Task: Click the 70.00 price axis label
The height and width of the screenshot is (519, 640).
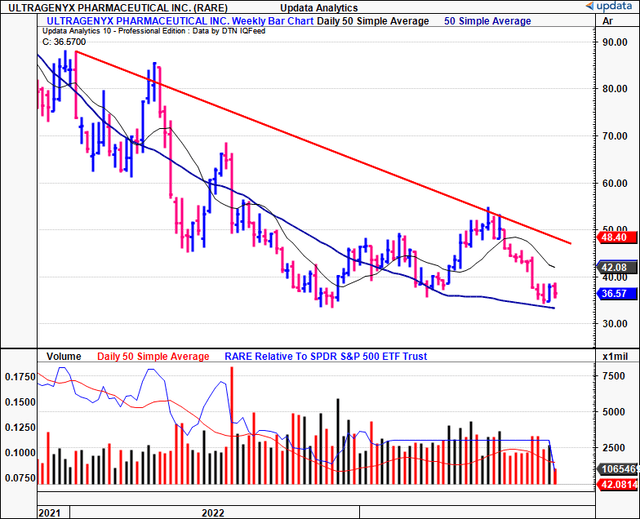Action: 615,136
